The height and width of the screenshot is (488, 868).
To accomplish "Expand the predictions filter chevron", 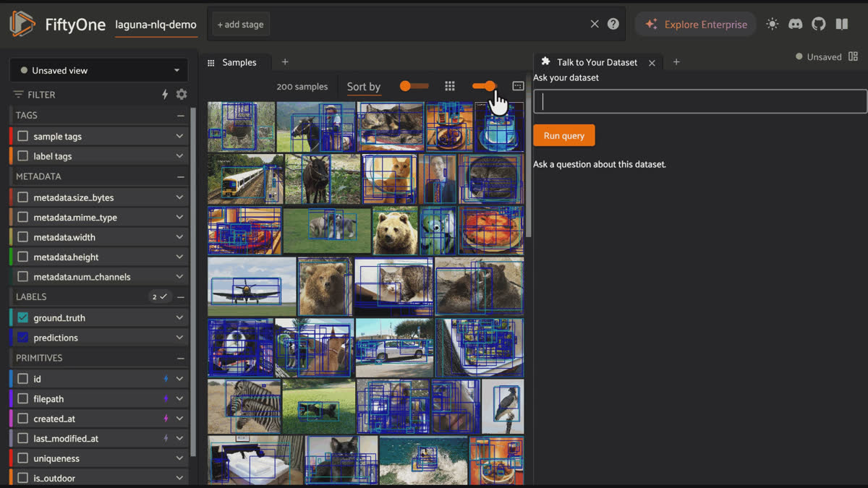I will point(179,338).
